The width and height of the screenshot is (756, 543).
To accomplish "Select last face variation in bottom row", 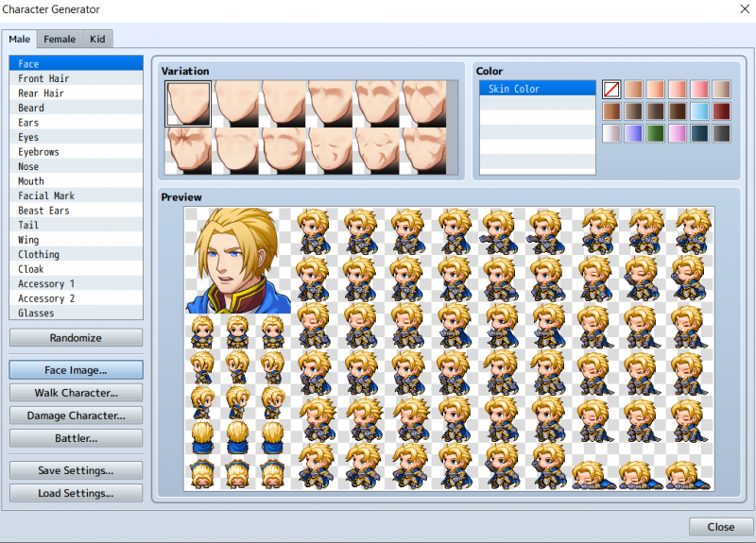I will pyautogui.click(x=424, y=151).
